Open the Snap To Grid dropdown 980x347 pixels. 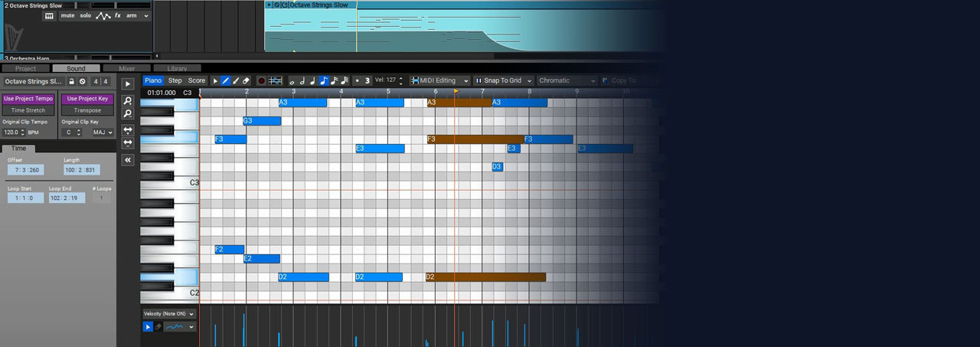coord(502,80)
